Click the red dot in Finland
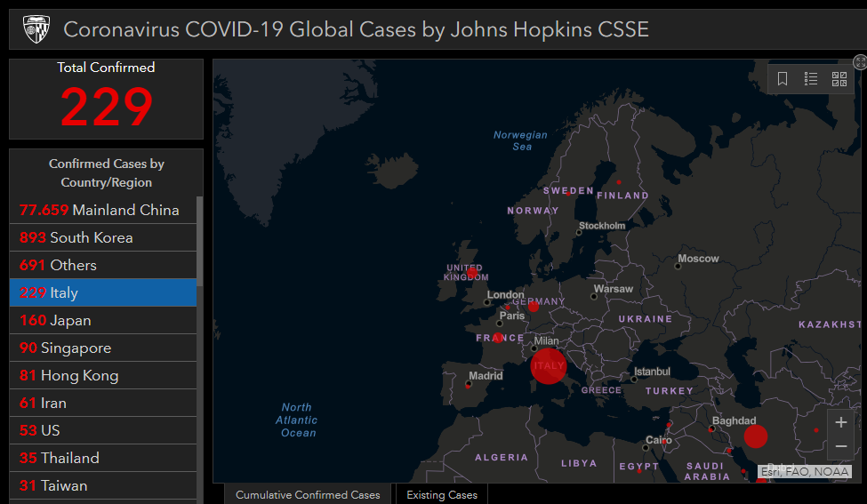Viewport: 867px width, 504px height. pos(619,182)
